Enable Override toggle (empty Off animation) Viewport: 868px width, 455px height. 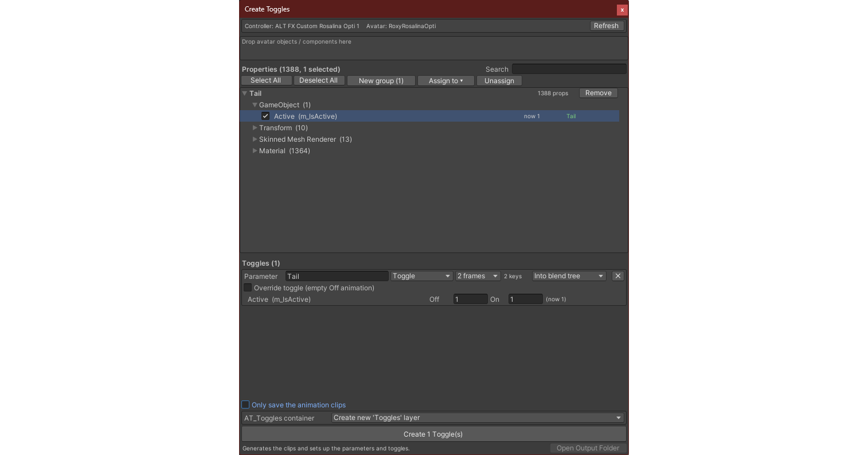[x=248, y=287]
